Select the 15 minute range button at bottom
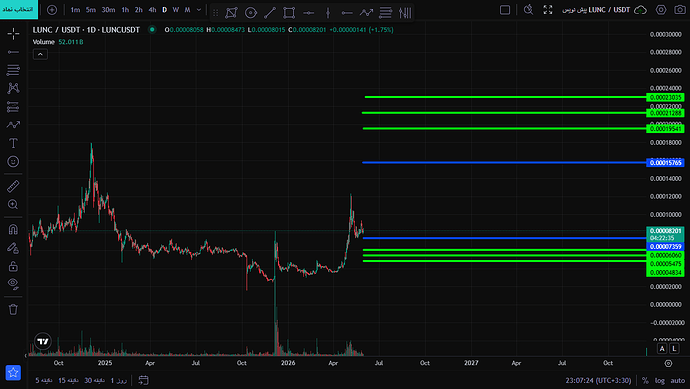 (68, 380)
